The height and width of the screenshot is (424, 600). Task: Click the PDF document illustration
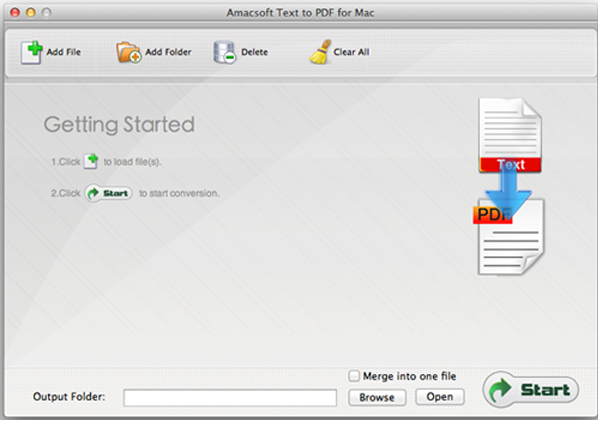click(509, 236)
